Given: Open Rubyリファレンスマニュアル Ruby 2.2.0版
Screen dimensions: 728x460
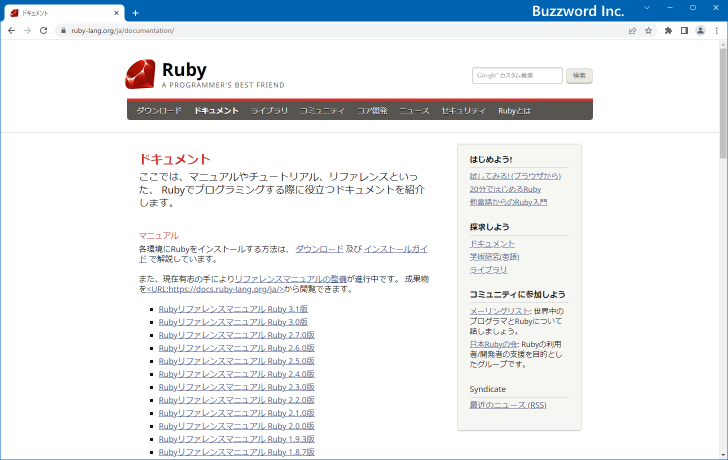Looking at the screenshot, I should [x=236, y=400].
